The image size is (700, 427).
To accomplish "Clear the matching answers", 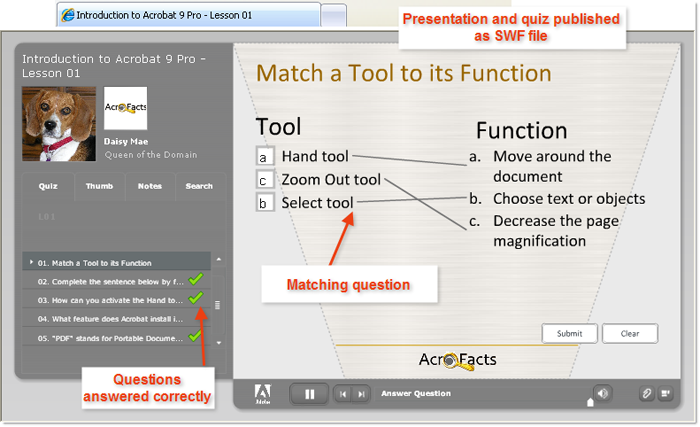I will click(630, 334).
